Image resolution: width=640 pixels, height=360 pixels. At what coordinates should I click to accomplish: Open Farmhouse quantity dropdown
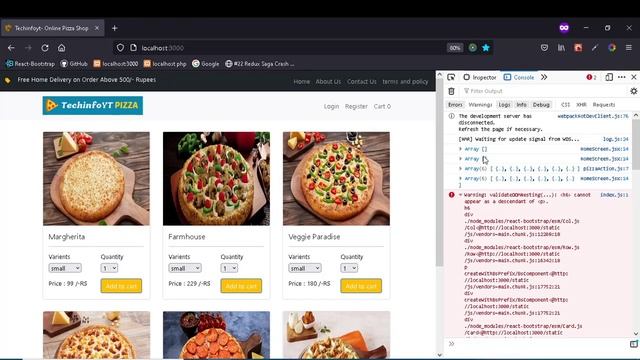coord(229,268)
